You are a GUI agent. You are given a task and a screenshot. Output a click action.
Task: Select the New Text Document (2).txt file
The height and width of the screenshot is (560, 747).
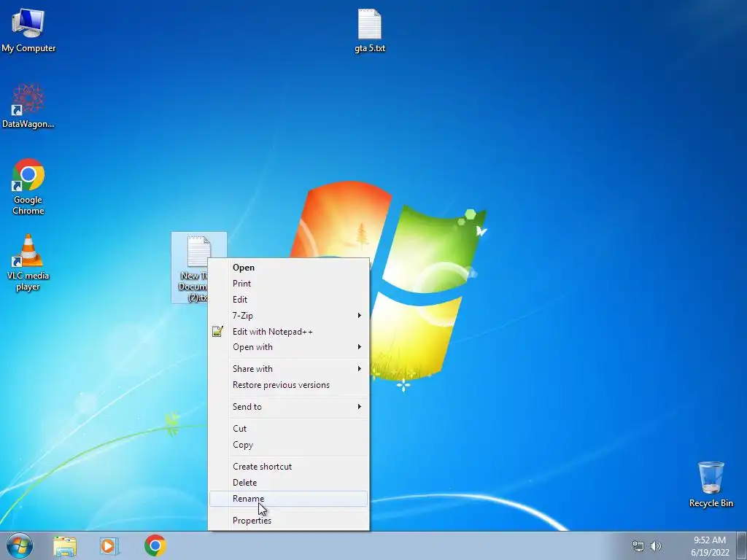click(x=198, y=268)
